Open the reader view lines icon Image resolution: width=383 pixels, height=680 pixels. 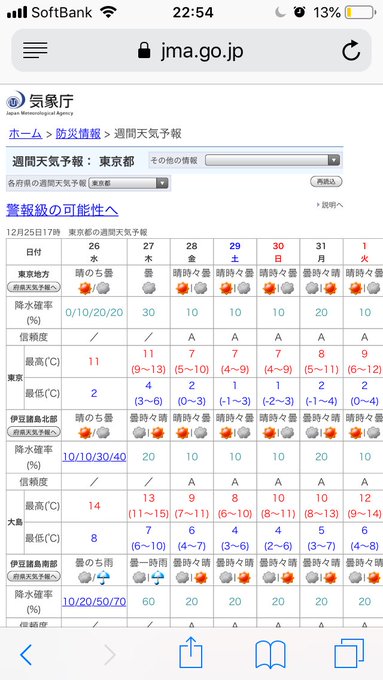(35, 50)
